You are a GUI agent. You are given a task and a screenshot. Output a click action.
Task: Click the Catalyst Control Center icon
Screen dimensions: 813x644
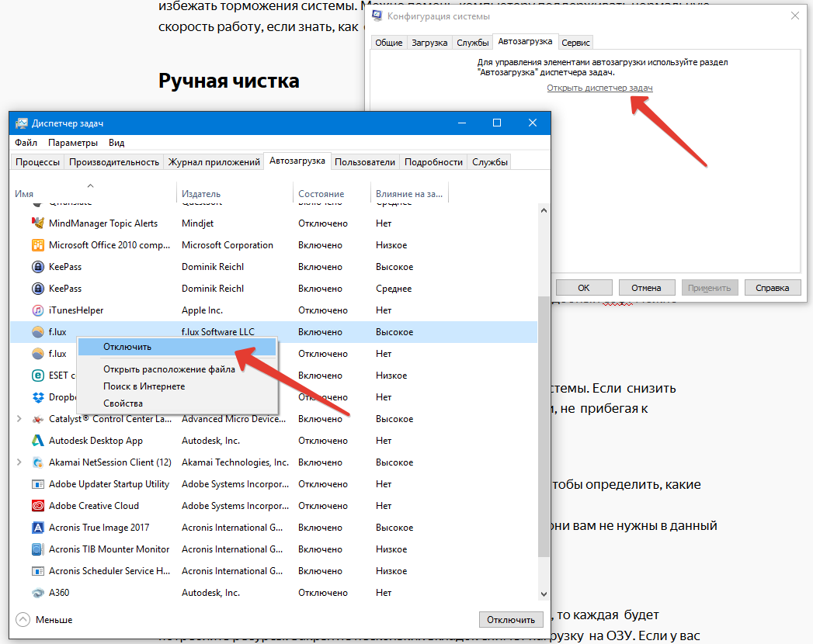38,419
